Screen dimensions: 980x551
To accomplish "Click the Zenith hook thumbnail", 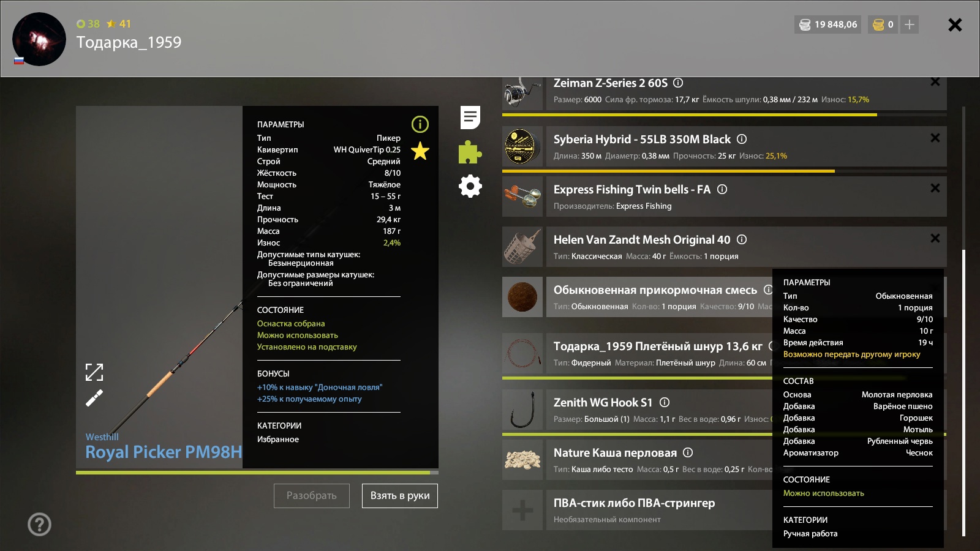I will click(522, 410).
